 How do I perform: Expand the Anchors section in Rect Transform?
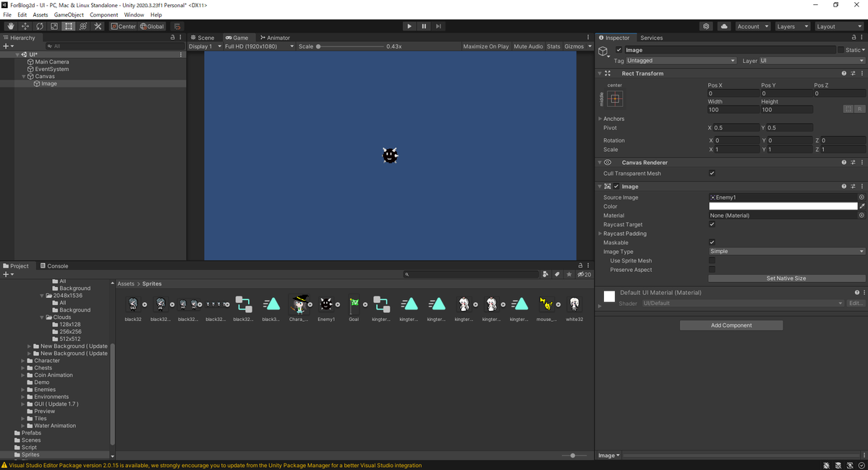600,118
